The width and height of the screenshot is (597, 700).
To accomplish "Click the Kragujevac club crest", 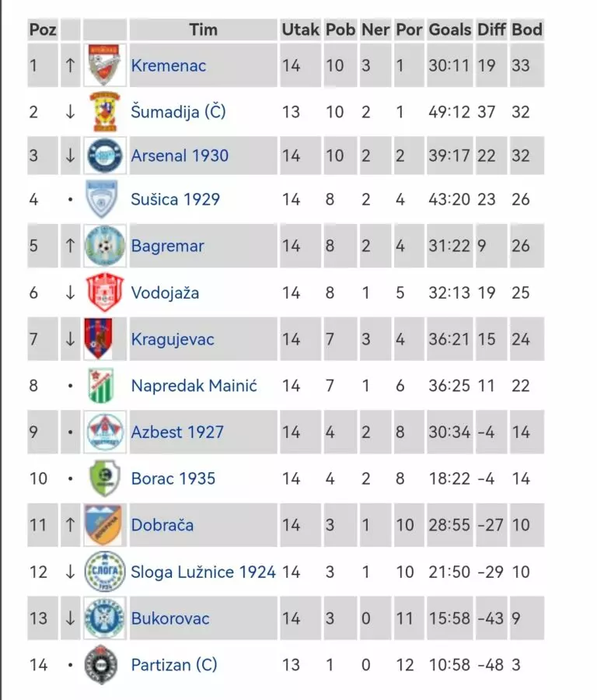I will click(99, 339).
